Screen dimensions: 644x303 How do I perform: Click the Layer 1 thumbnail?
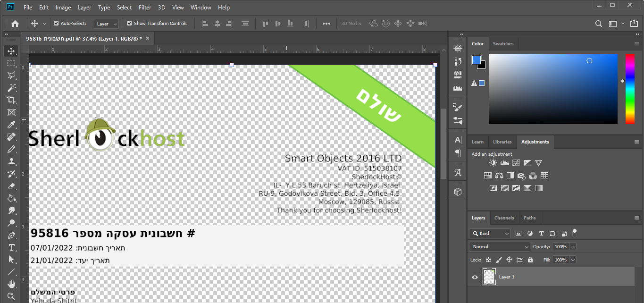click(489, 277)
